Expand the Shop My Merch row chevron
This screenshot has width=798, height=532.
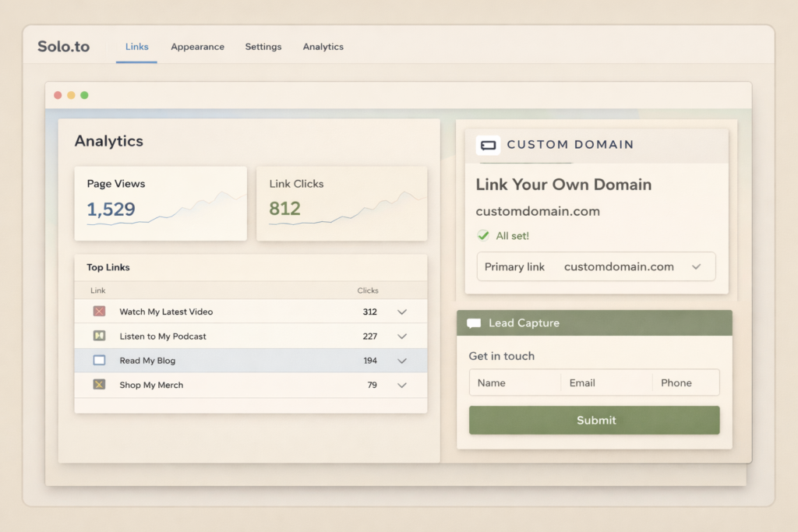pos(402,385)
